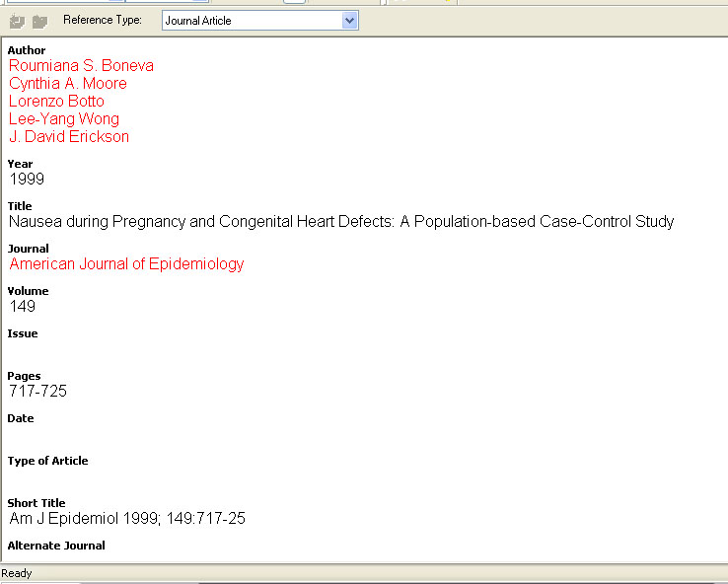The width and height of the screenshot is (728, 584).
Task: Click the Ready status bar text
Action: (x=16, y=573)
